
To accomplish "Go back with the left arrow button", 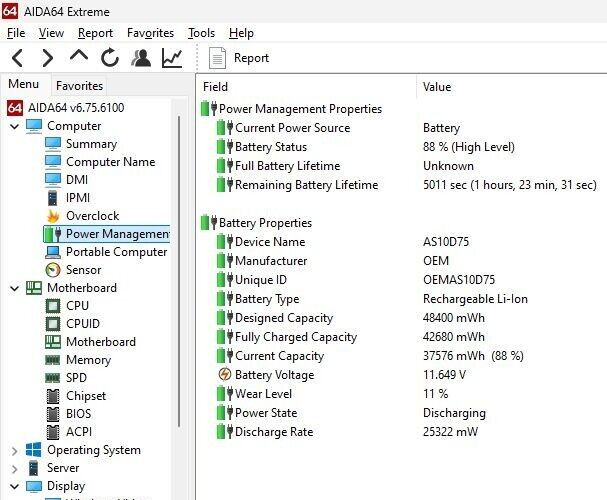I will coord(17,58).
